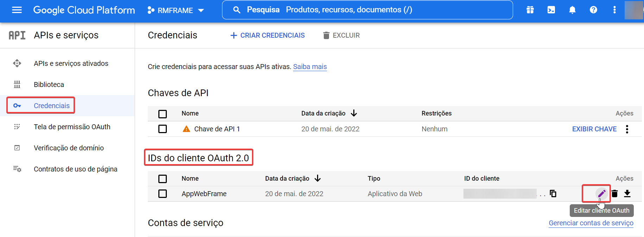Click the ID do cliente column header

click(x=481, y=179)
